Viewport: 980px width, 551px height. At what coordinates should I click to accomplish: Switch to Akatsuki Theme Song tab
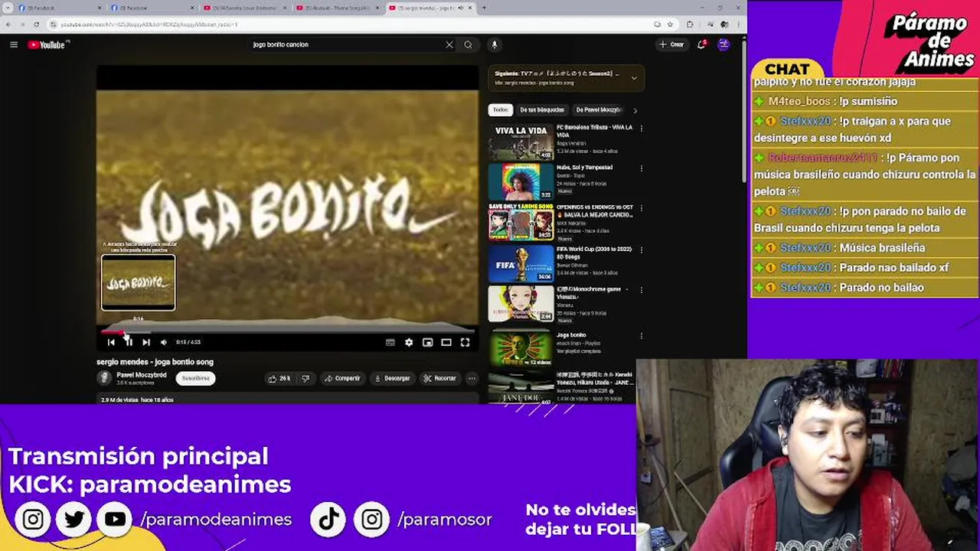[x=337, y=8]
